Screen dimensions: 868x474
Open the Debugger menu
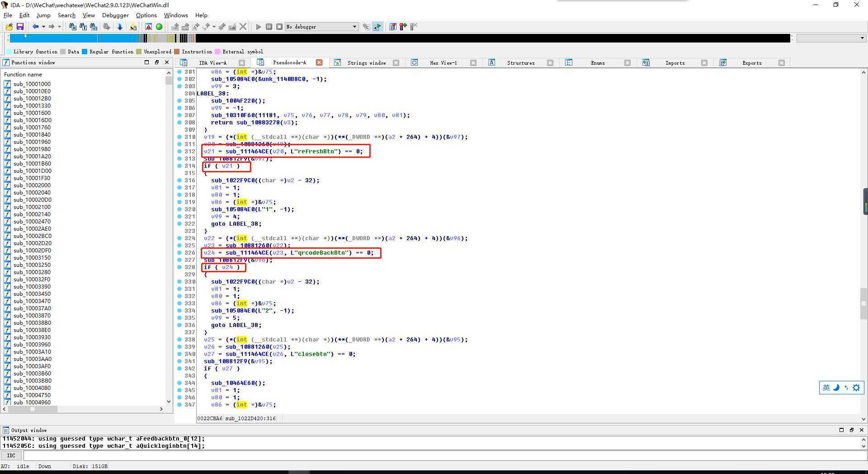pyautogui.click(x=115, y=15)
